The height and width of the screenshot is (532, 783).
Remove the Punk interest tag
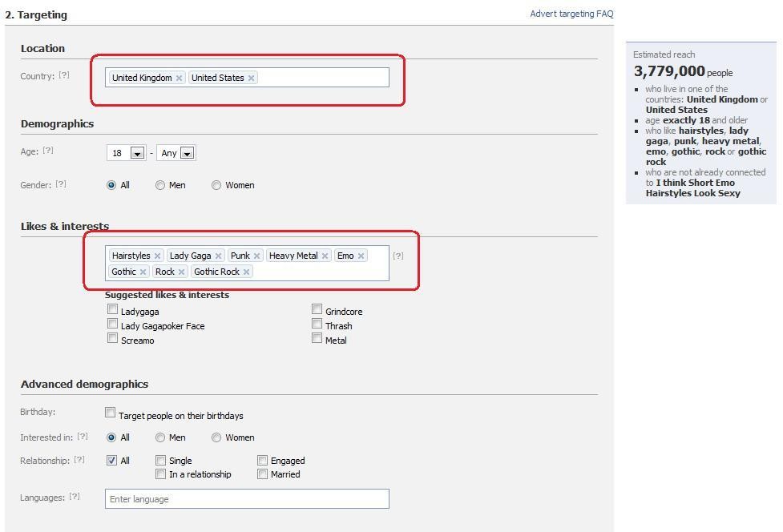[256, 256]
